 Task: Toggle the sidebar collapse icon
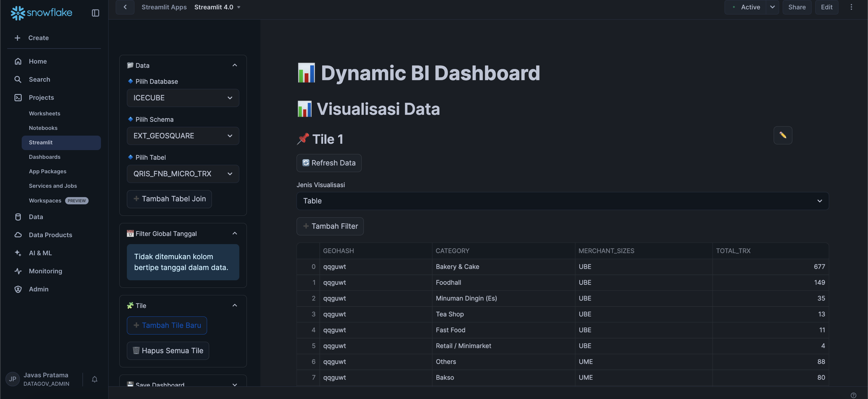coord(95,13)
